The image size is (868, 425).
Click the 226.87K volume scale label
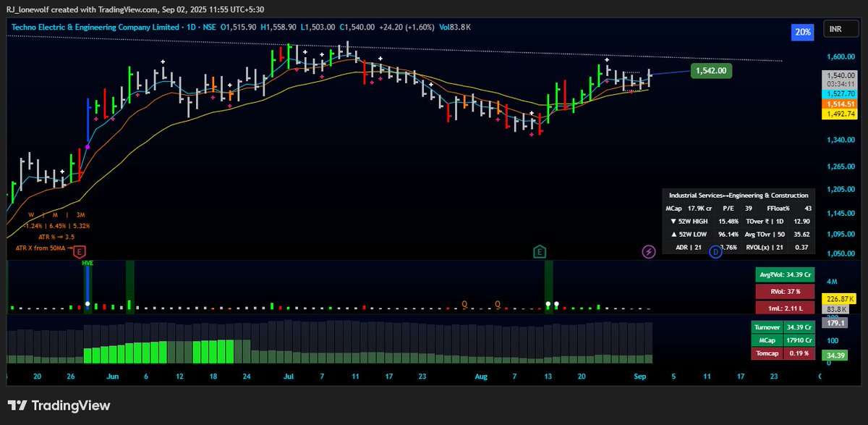(x=840, y=299)
